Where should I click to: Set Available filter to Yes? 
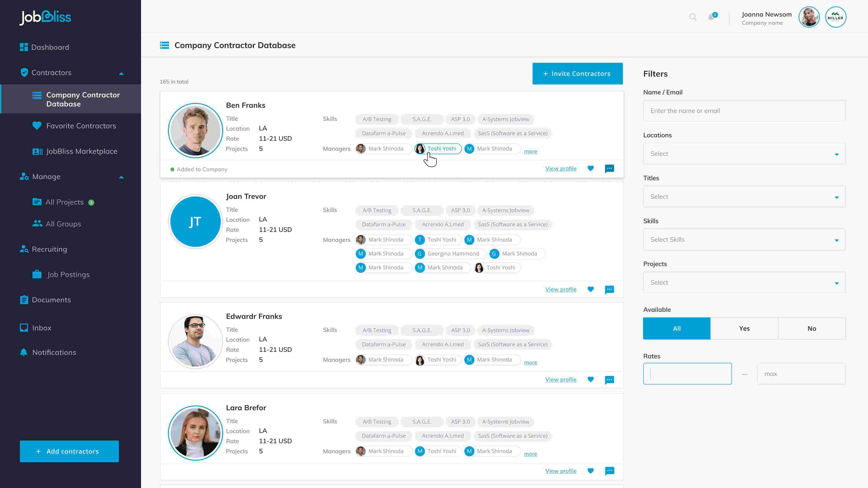744,328
